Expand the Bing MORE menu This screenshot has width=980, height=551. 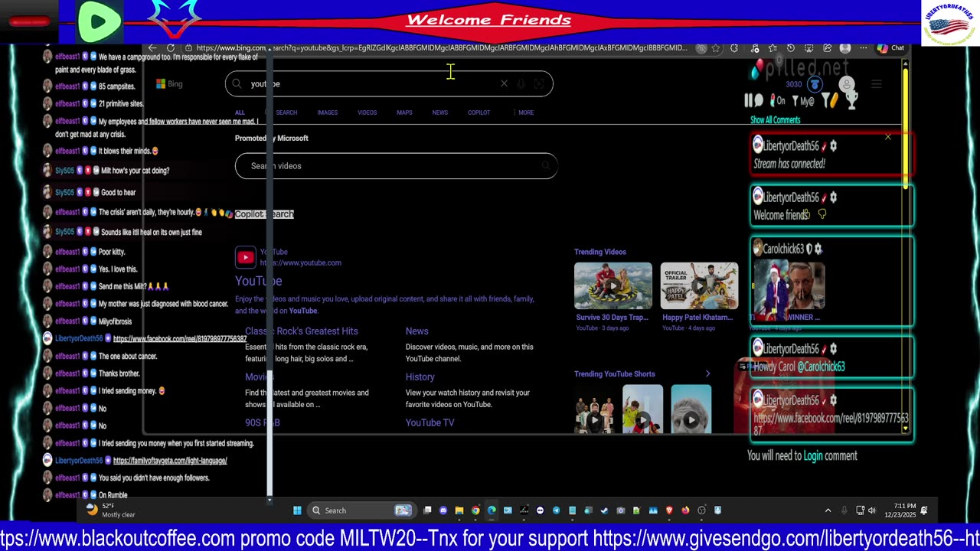pos(524,112)
